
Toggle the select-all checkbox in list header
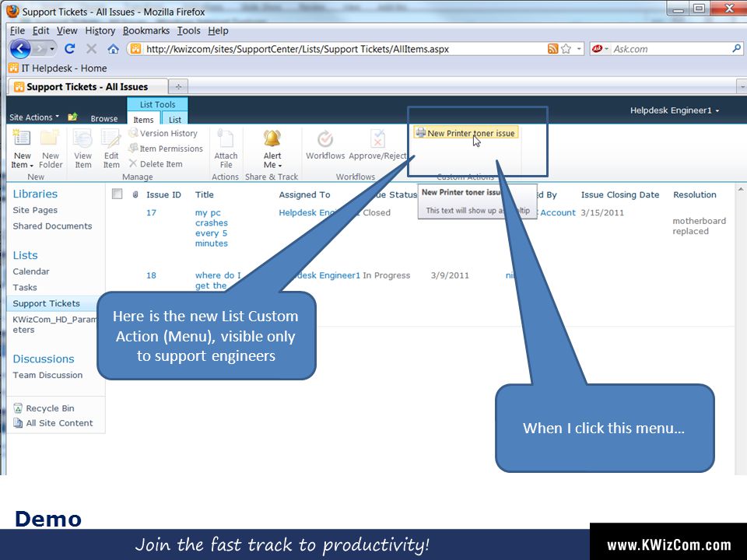coord(117,194)
